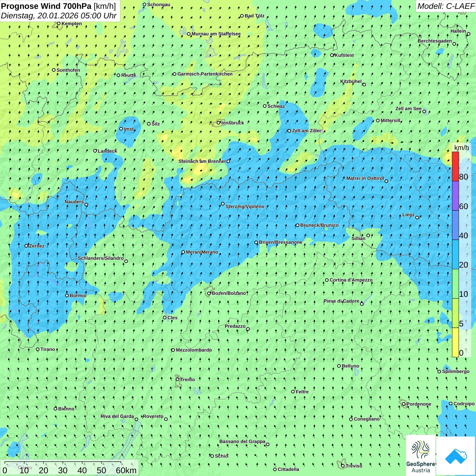
Task: Click the Bormio label
Action: coord(78,295)
